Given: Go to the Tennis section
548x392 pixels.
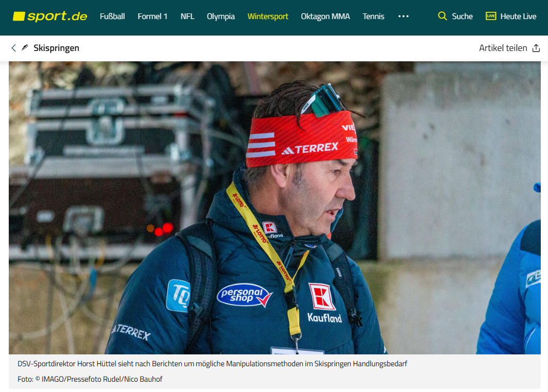Looking at the screenshot, I should click(x=373, y=16).
